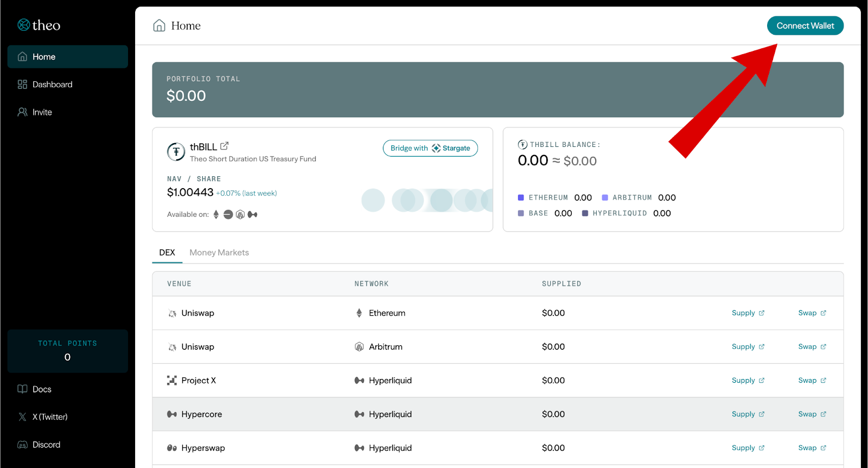Click the Hypercore venue icon

(172, 414)
